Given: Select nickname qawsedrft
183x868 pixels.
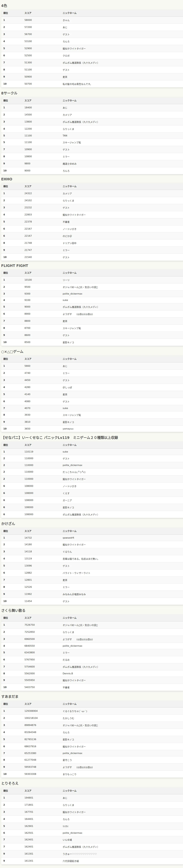Looking at the screenshot, I should (68, 538).
